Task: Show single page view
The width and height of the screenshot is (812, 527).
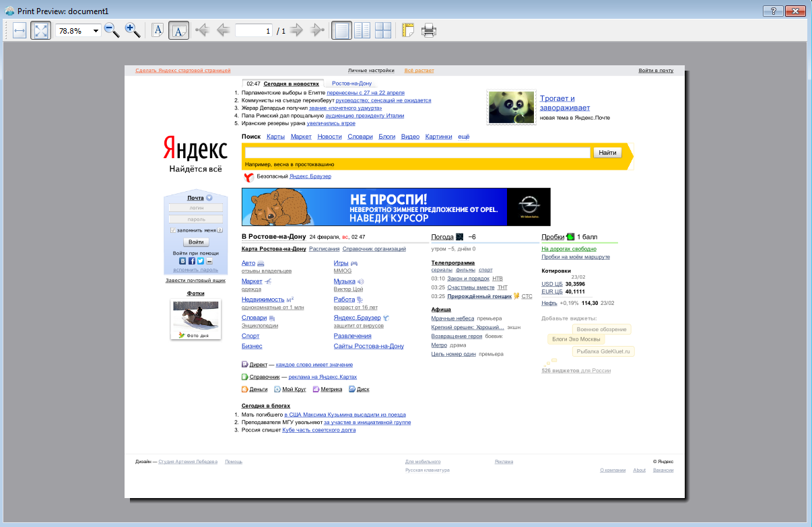Action: coord(341,30)
